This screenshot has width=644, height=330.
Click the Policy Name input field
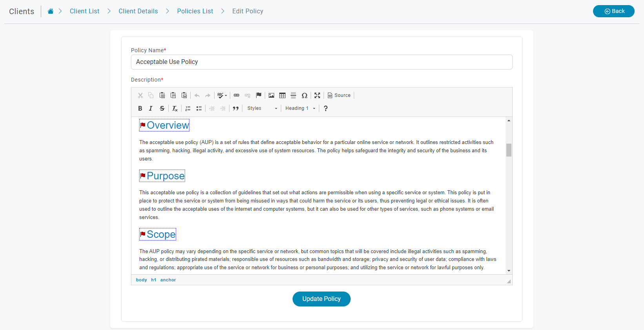click(321, 62)
